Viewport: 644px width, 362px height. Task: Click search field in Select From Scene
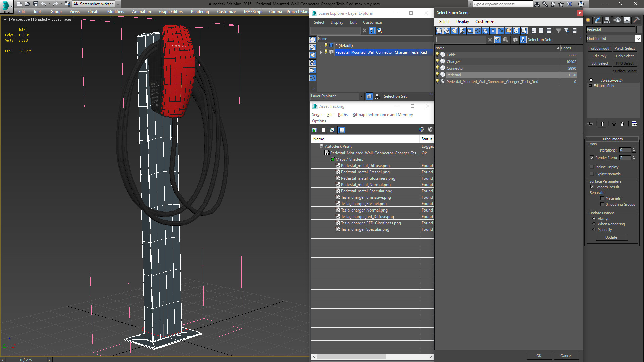[461, 40]
